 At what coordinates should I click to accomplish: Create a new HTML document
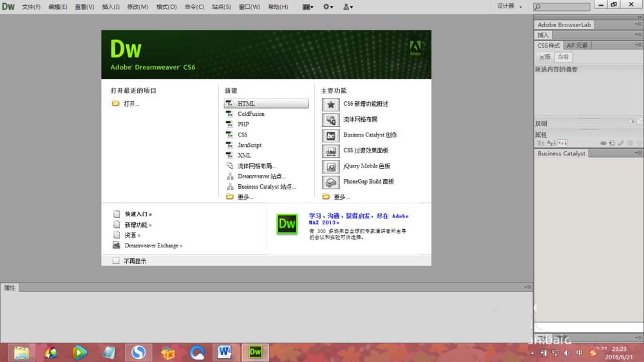coord(266,103)
